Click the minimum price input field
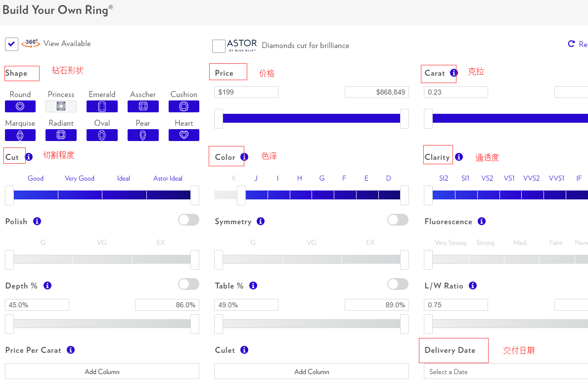This screenshot has width=588, height=381. click(x=246, y=92)
